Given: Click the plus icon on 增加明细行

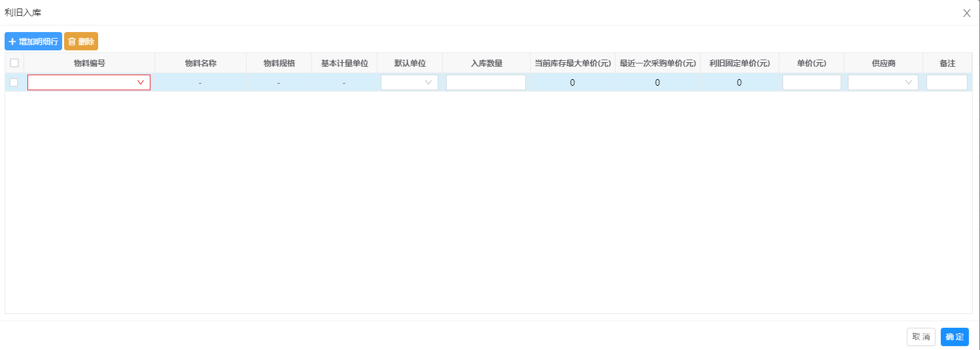Looking at the screenshot, I should (12, 42).
